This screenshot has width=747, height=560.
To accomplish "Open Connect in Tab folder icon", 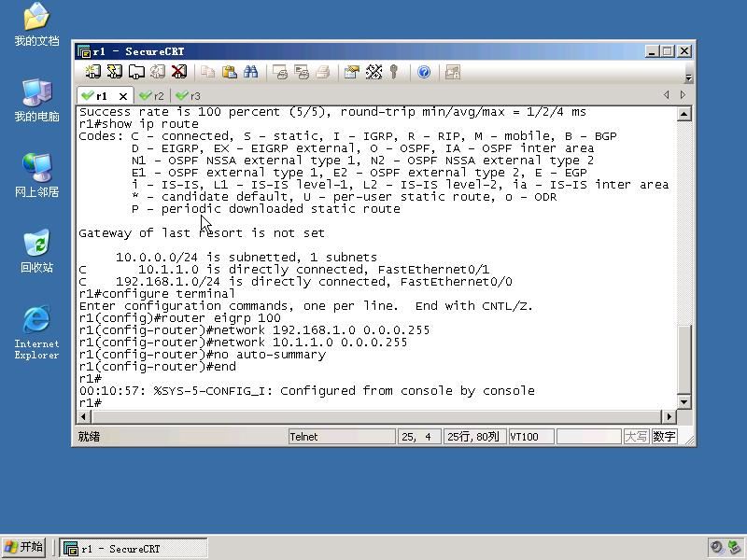I will 136,72.
